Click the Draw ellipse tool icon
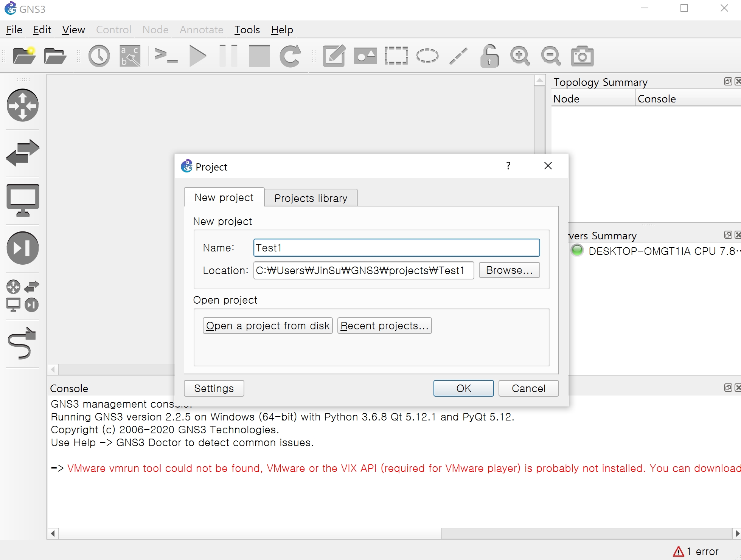The width and height of the screenshot is (741, 560). (x=427, y=56)
